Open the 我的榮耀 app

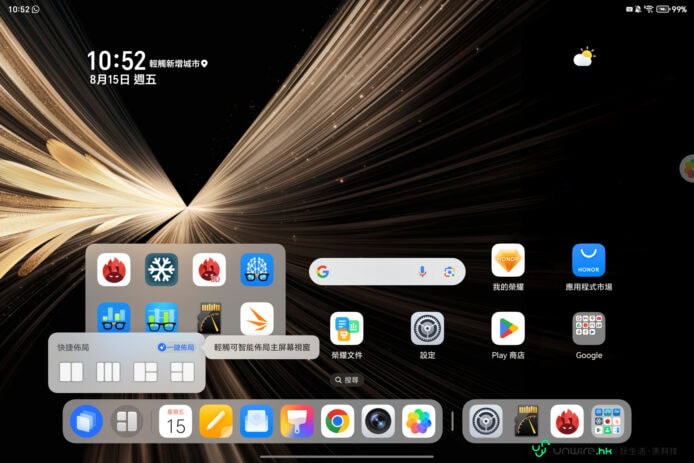point(508,261)
